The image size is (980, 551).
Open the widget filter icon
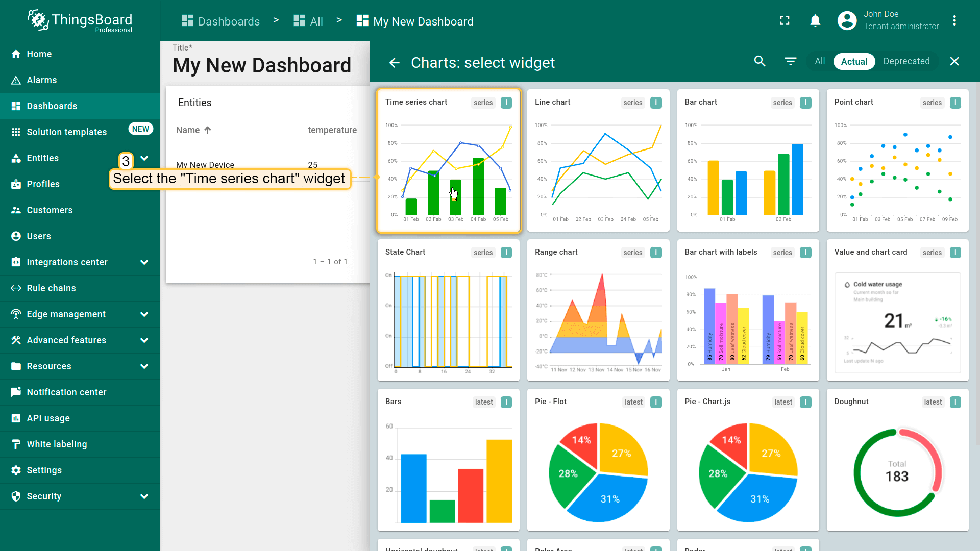click(x=791, y=61)
